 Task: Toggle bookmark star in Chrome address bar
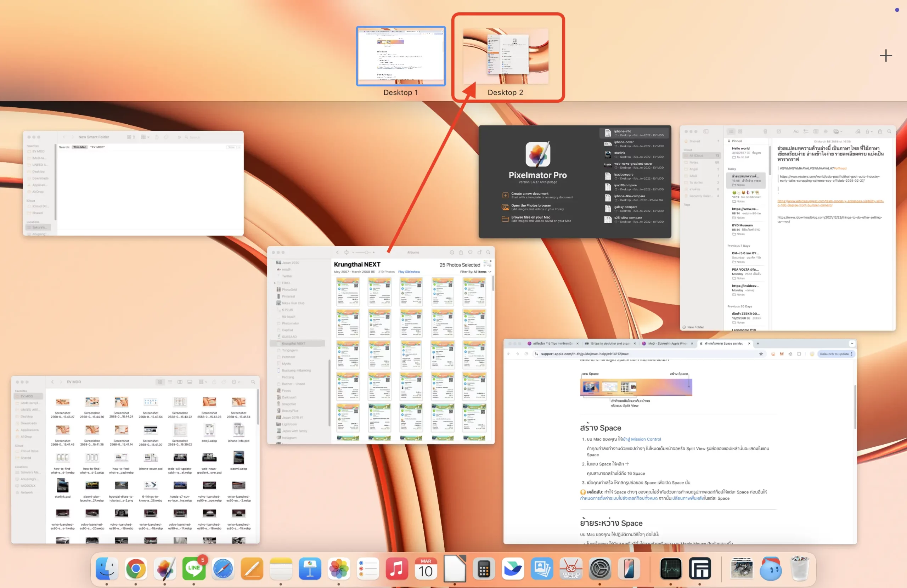point(761,354)
